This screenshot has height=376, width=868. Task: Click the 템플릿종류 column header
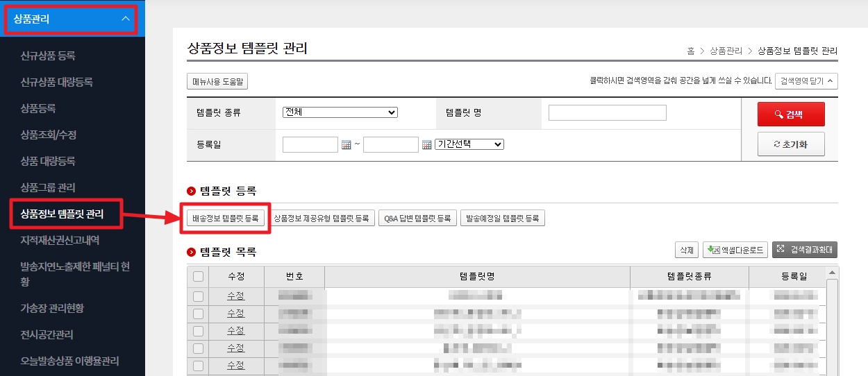click(x=690, y=277)
